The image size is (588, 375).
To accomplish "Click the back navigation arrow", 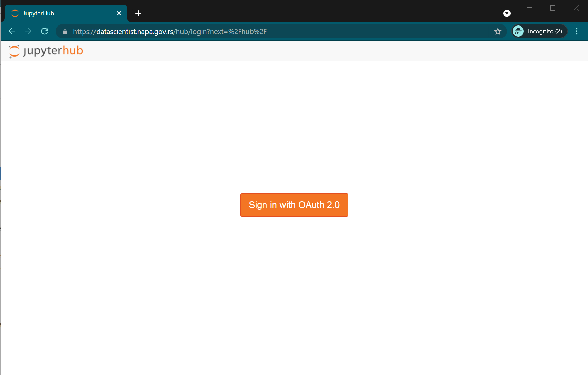I will pos(12,31).
